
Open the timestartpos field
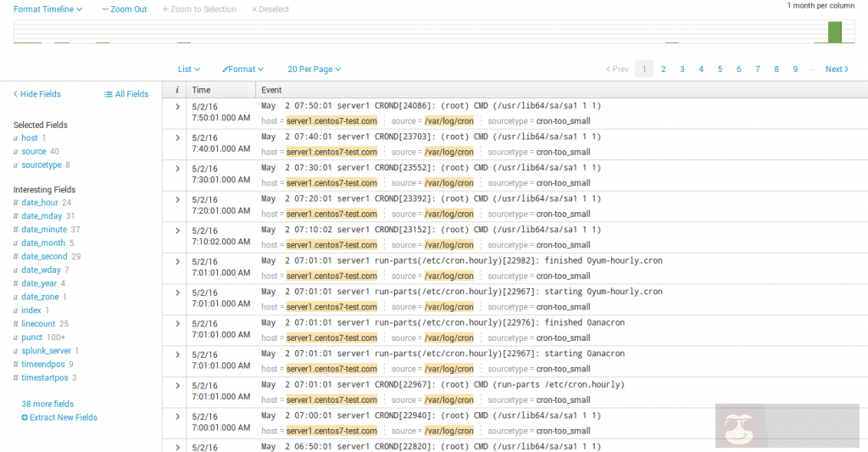point(45,377)
